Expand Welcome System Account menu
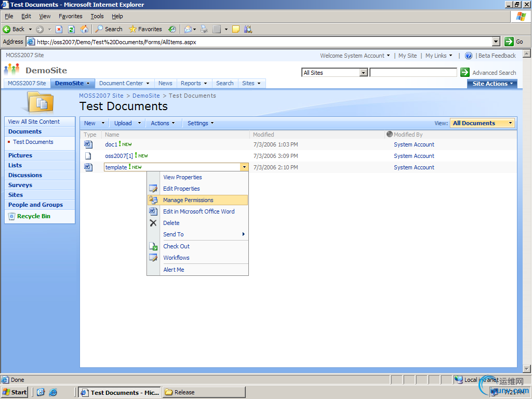Image resolution: width=532 pixels, height=399 pixels. tap(355, 56)
